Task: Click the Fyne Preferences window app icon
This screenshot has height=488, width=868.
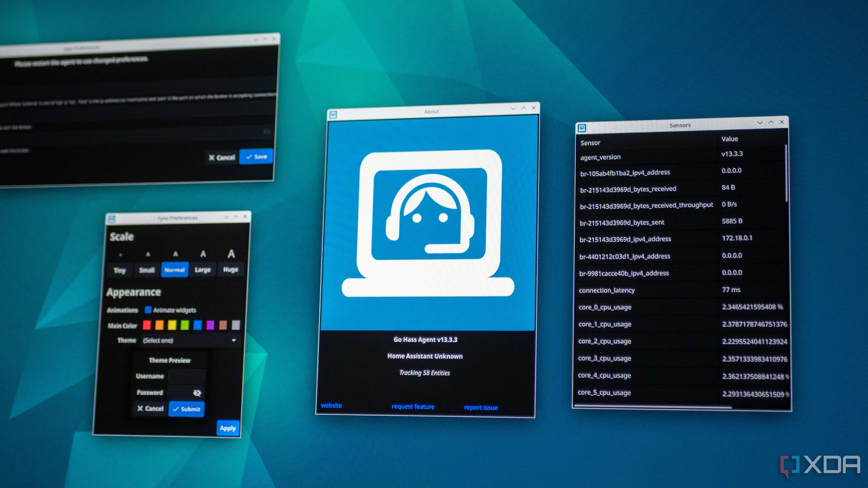Action: (111, 219)
